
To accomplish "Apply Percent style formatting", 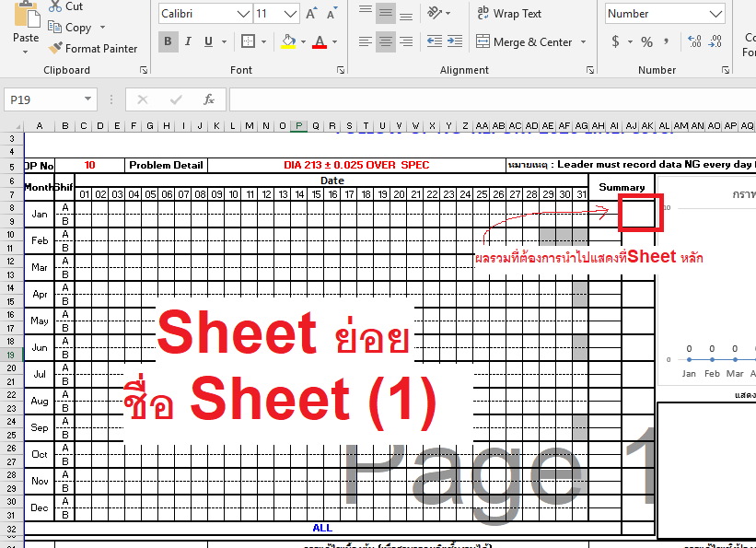I will pos(646,41).
